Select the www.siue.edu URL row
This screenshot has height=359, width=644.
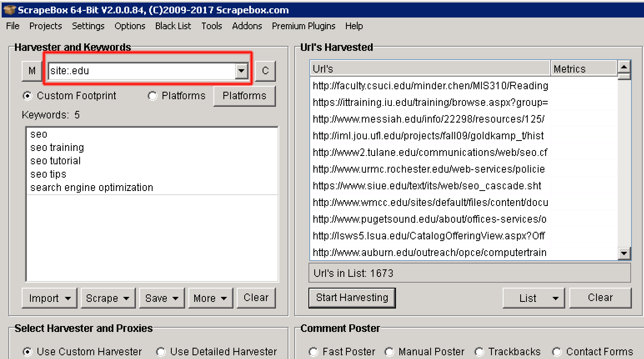(464, 186)
